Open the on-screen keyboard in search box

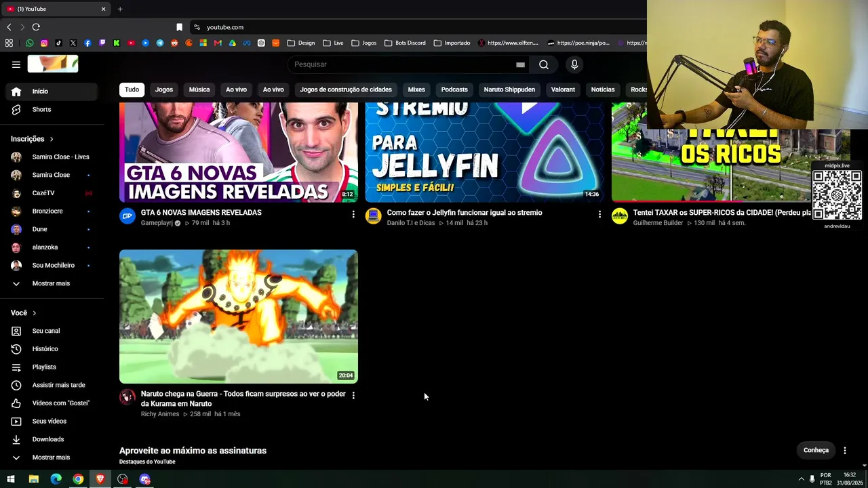tap(520, 64)
